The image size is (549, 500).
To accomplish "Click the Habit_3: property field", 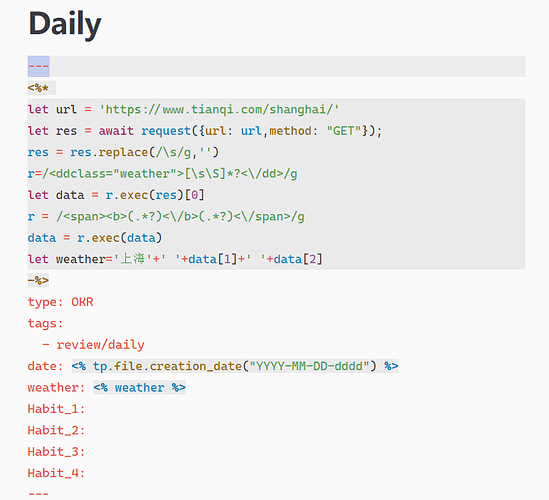I will (56, 451).
